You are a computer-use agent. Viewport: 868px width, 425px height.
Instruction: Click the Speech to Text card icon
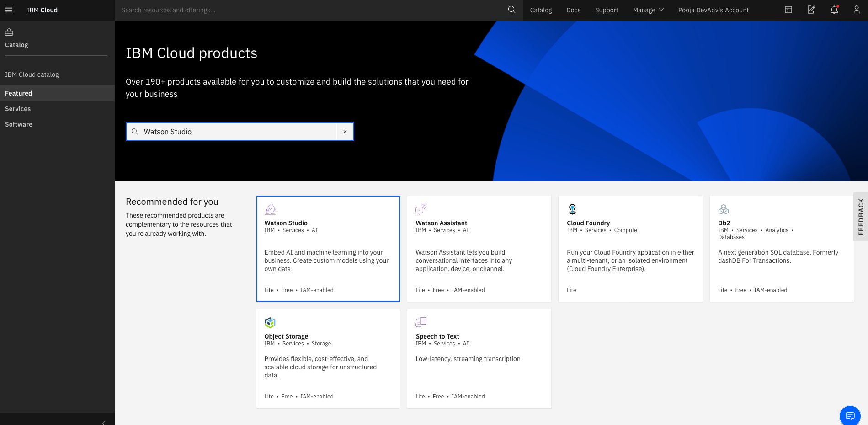421,323
